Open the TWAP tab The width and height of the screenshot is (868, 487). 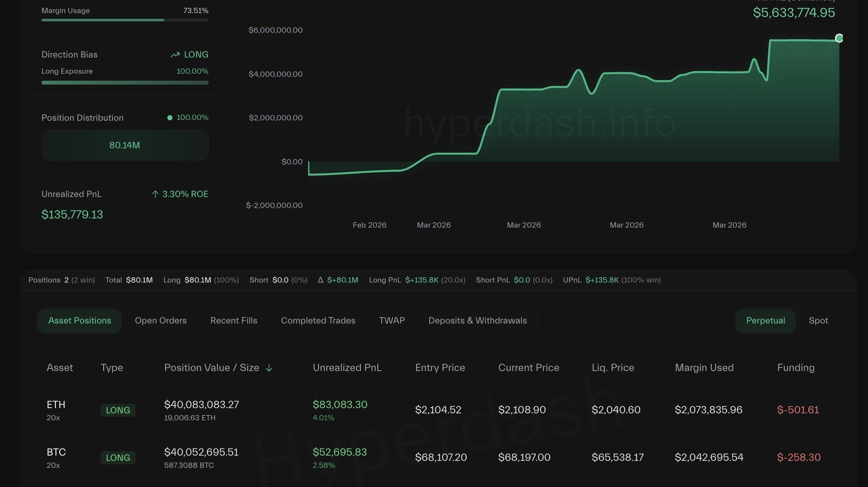tap(392, 321)
